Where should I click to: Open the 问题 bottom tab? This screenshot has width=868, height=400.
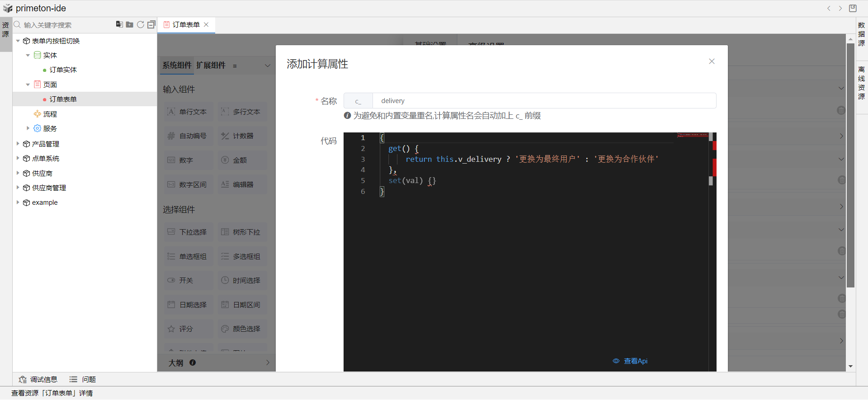tap(83, 379)
